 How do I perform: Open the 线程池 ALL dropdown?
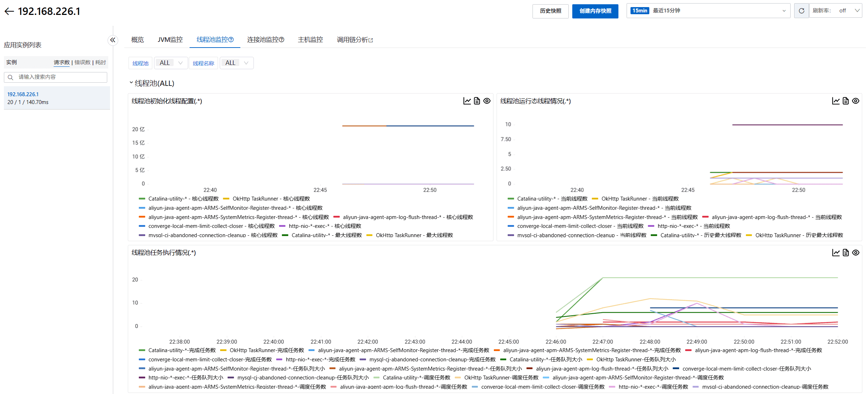pos(171,63)
